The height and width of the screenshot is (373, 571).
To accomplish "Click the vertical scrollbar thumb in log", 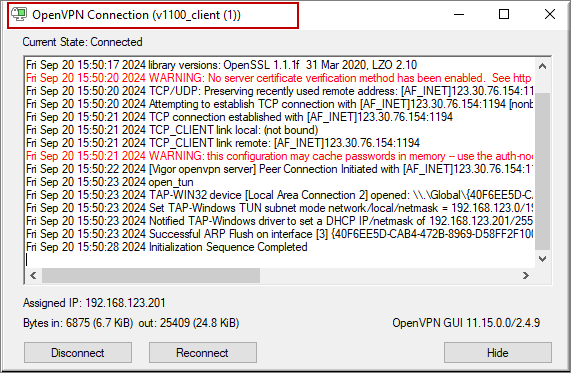I will [x=542, y=171].
